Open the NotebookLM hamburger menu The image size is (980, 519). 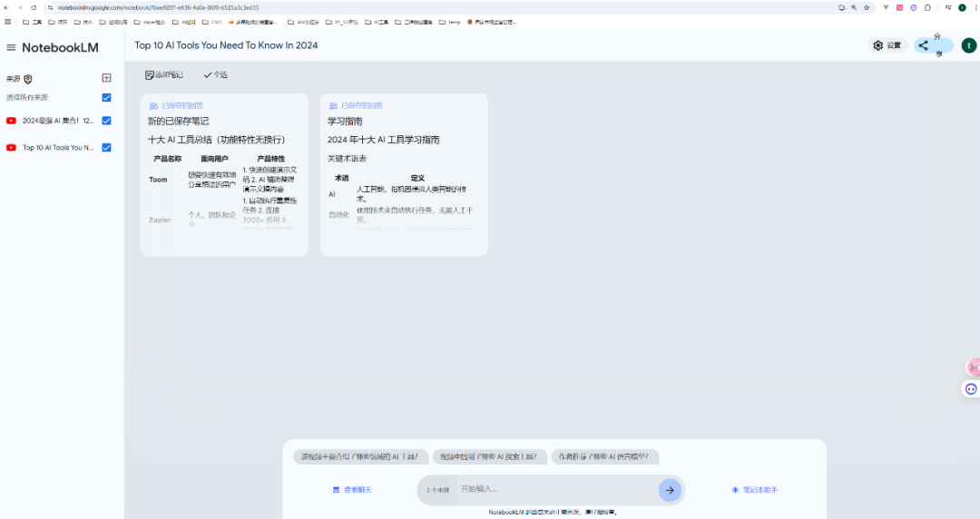pos(11,47)
